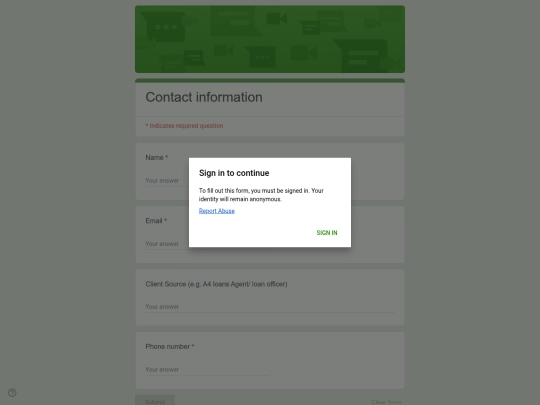Click the green header banner image
This screenshot has height=405, width=540.
pos(270,39)
